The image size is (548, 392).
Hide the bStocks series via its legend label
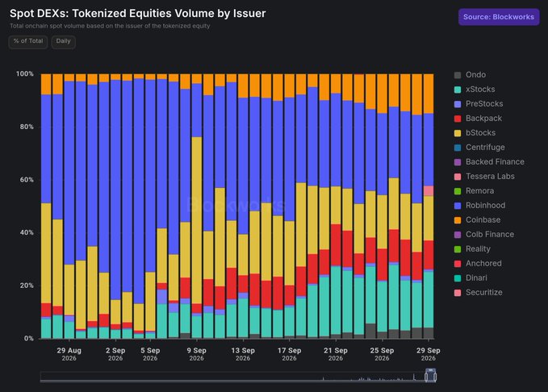[480, 133]
